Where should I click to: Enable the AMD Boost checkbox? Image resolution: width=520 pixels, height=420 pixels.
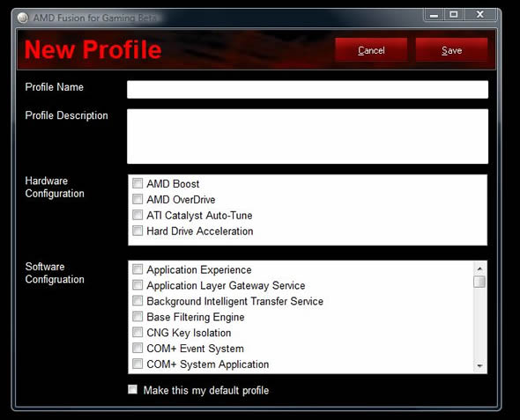coord(137,183)
